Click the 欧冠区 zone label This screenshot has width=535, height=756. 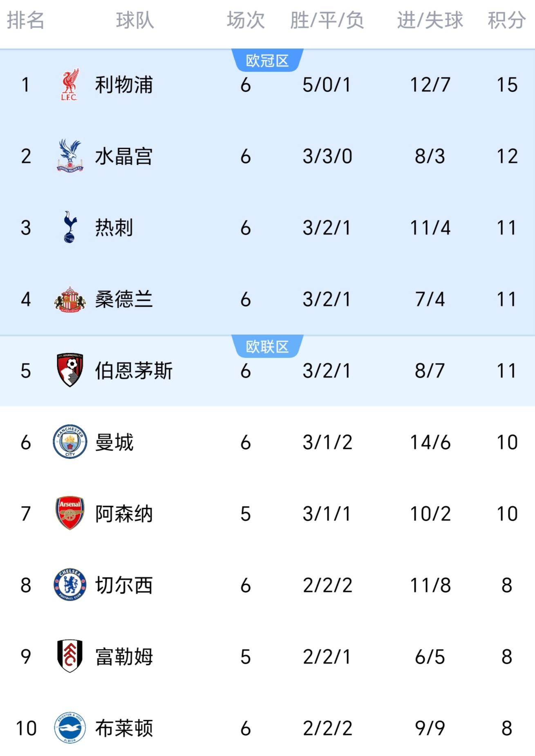pyautogui.click(x=267, y=61)
